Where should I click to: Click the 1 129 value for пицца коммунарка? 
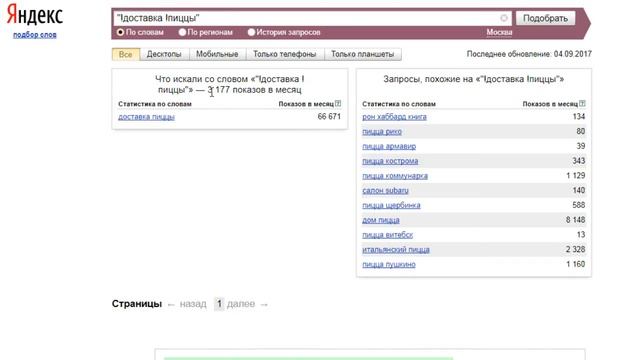click(x=576, y=176)
